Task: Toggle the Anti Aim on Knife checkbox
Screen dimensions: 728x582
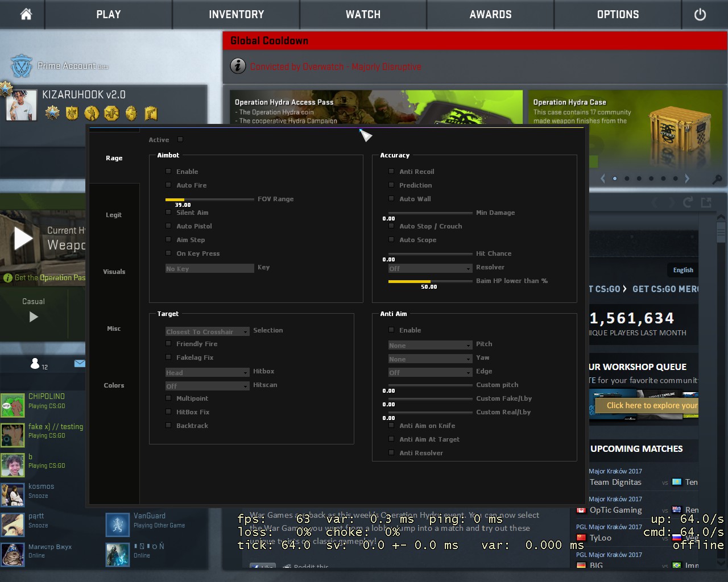Action: point(391,425)
